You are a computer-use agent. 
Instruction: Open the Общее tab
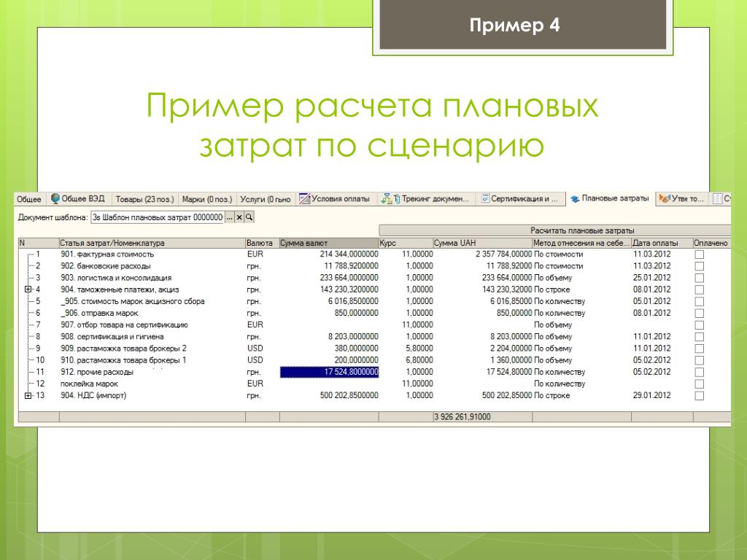[x=29, y=199]
